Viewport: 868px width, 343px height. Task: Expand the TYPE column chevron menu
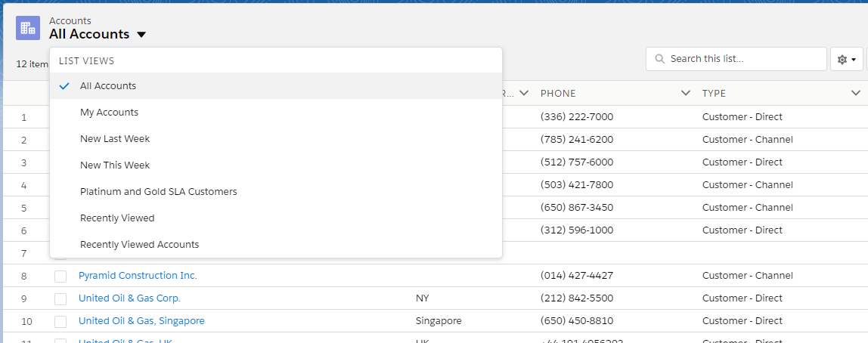click(x=855, y=94)
